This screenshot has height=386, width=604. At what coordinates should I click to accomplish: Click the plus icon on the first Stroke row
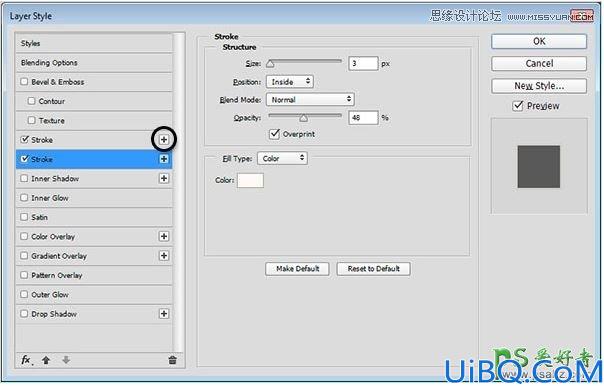coord(164,139)
